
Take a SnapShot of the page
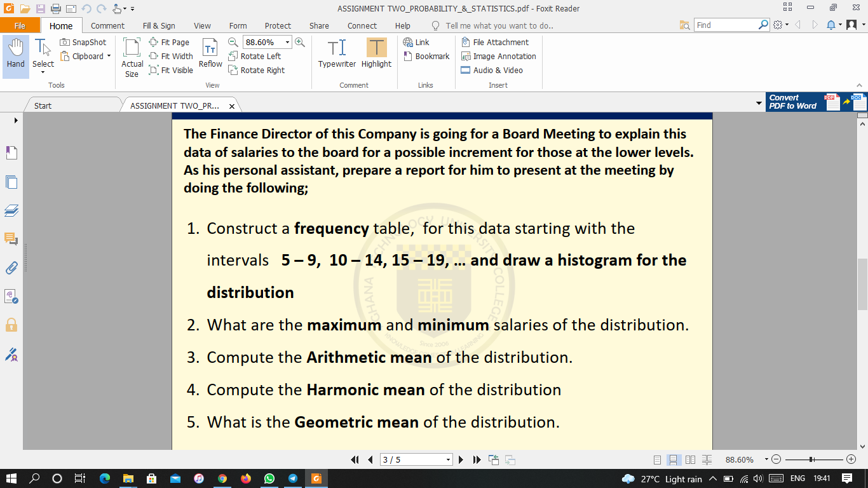(83, 42)
